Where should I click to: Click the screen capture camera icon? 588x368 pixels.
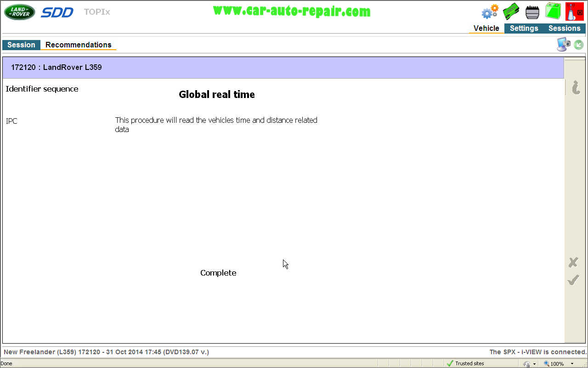pyautogui.click(x=563, y=44)
